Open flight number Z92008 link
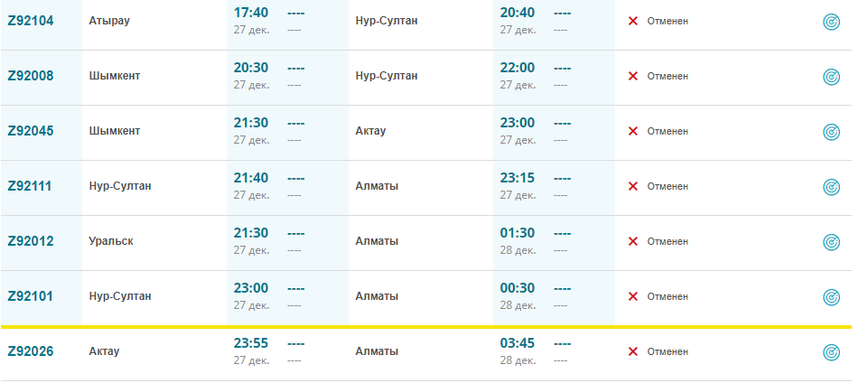Screen dimensions: 868x383 (x=31, y=76)
